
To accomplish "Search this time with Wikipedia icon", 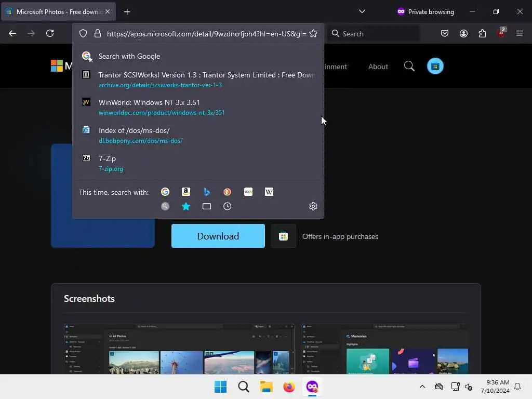I will [269, 192].
